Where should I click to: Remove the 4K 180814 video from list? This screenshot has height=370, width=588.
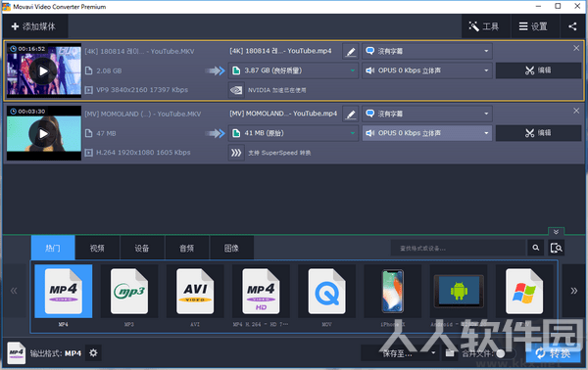click(x=576, y=48)
